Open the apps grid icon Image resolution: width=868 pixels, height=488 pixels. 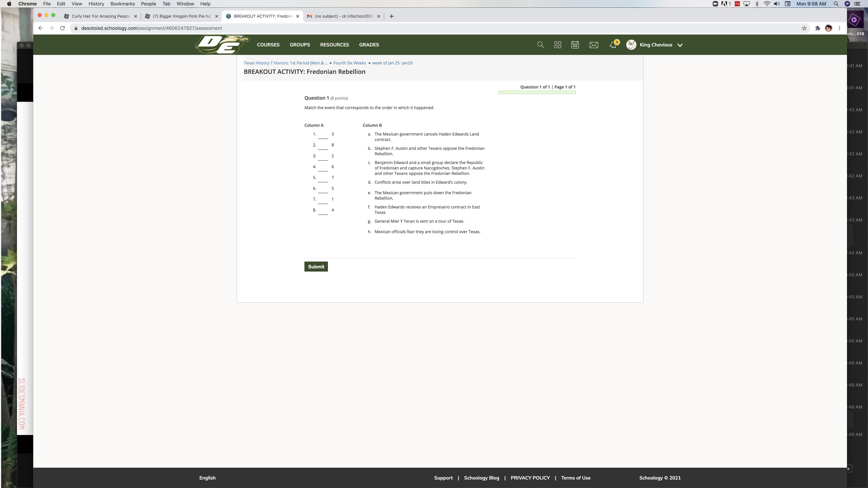558,45
